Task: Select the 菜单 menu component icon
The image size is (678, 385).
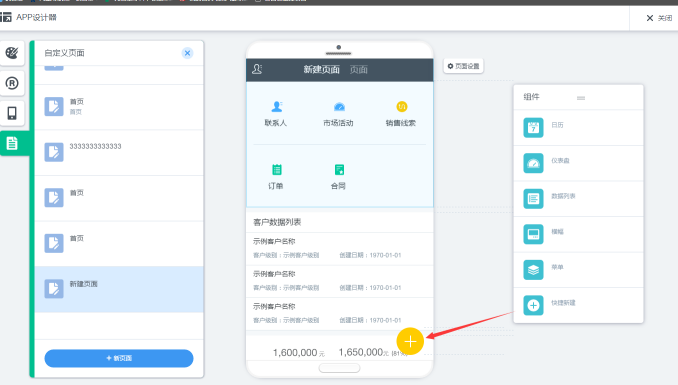Action: (x=533, y=270)
